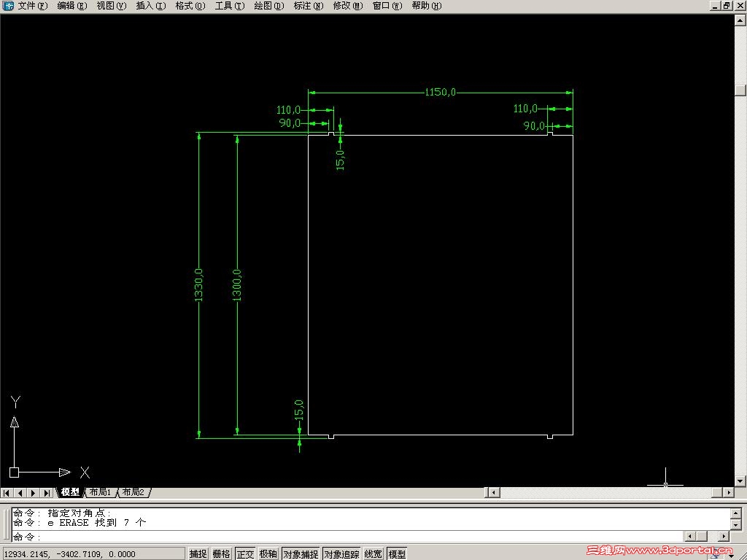This screenshot has height=560, width=747.
Task: Click the 1300,0 vertical dimension text
Action: tap(237, 285)
